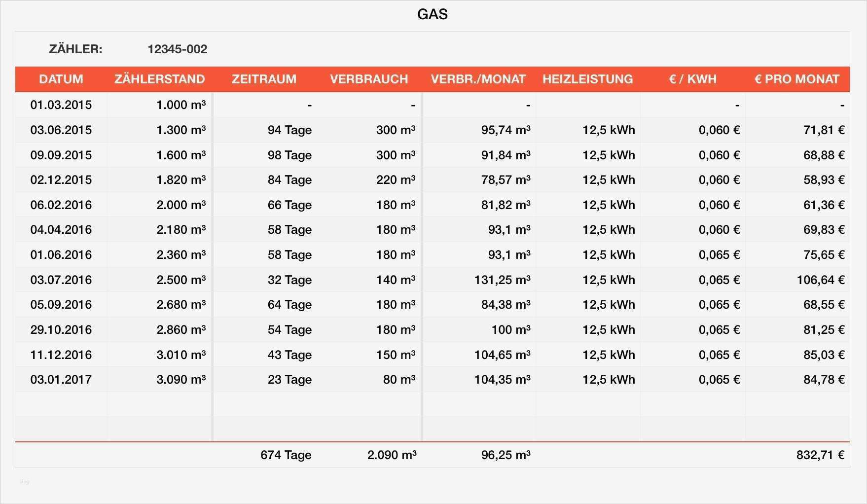Click the meter reading 1.300 m³ cell
867x504 pixels.
[181, 130]
